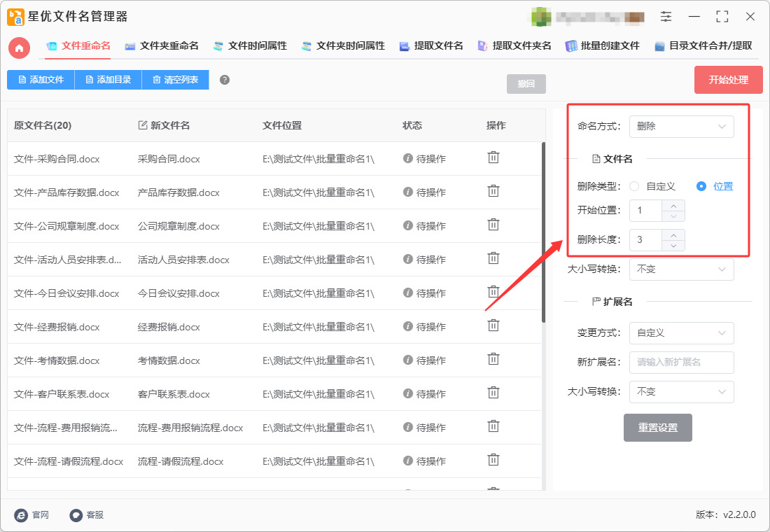Click trash icon for 文件-考情数据.docx

(x=493, y=359)
